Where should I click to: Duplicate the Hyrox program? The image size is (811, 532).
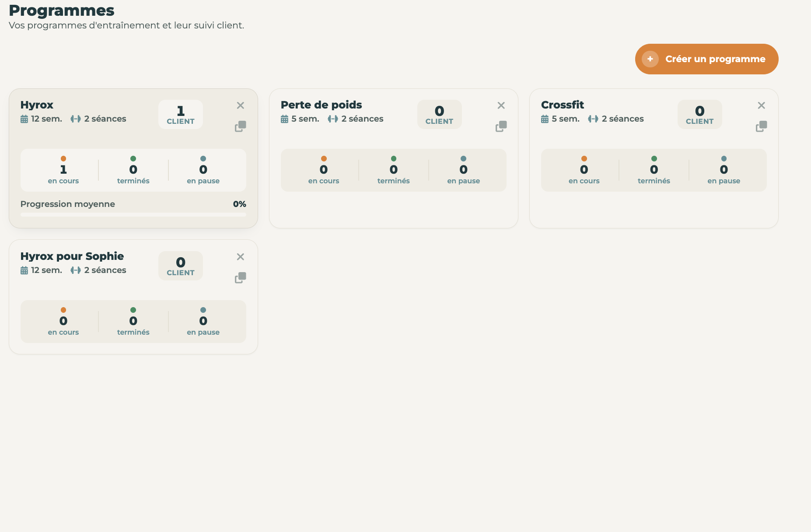point(240,126)
